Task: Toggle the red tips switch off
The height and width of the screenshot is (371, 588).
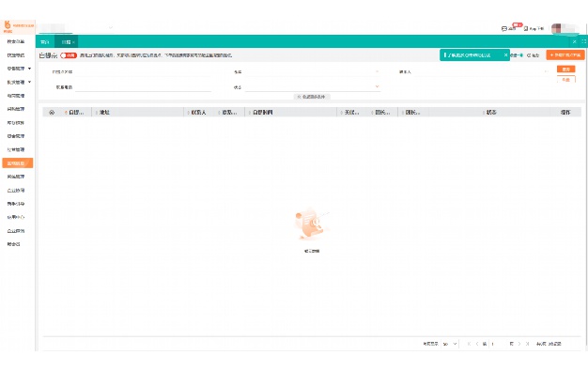Action: pos(69,55)
